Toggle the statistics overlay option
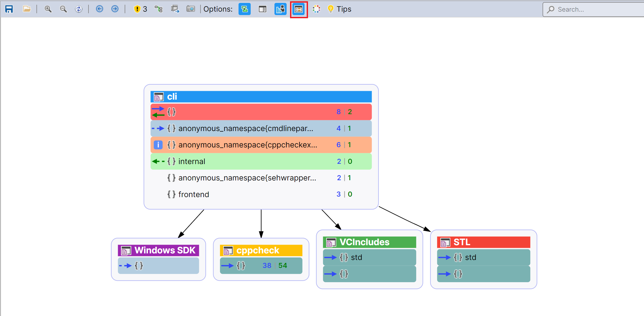This screenshot has height=316, width=644. tap(280, 9)
